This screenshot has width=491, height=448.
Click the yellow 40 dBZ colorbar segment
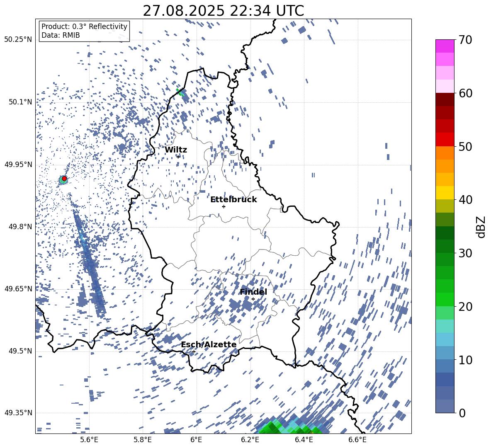point(445,193)
